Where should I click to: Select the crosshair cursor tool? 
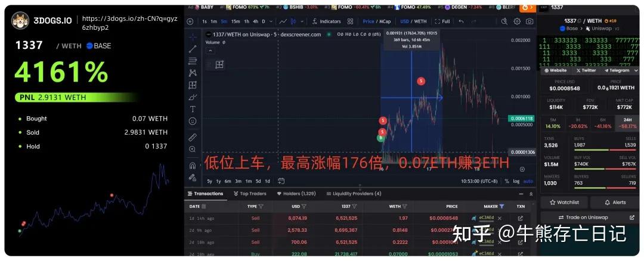tap(192, 37)
